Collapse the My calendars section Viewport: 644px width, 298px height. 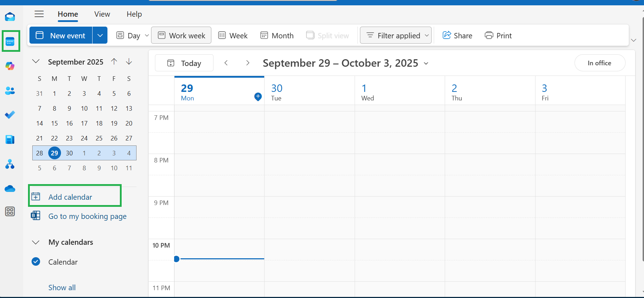click(x=36, y=242)
